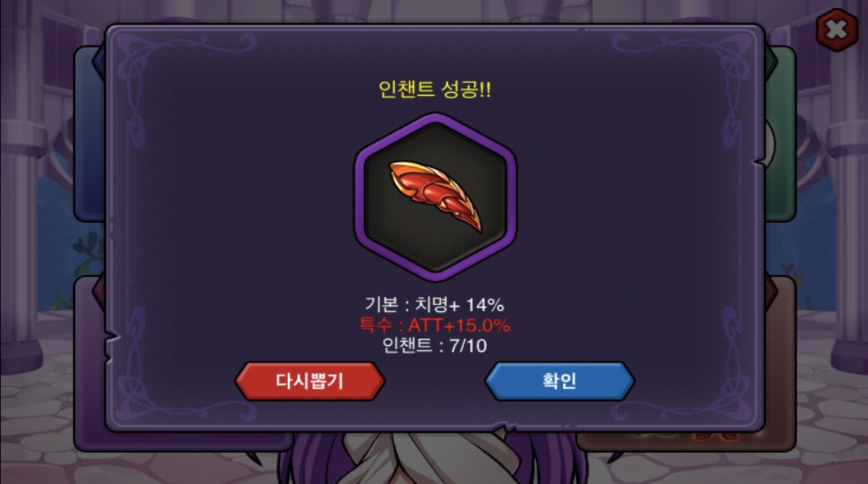Close the enchant screen with red X
Image resolution: width=868 pixels, height=484 pixels.
click(837, 30)
